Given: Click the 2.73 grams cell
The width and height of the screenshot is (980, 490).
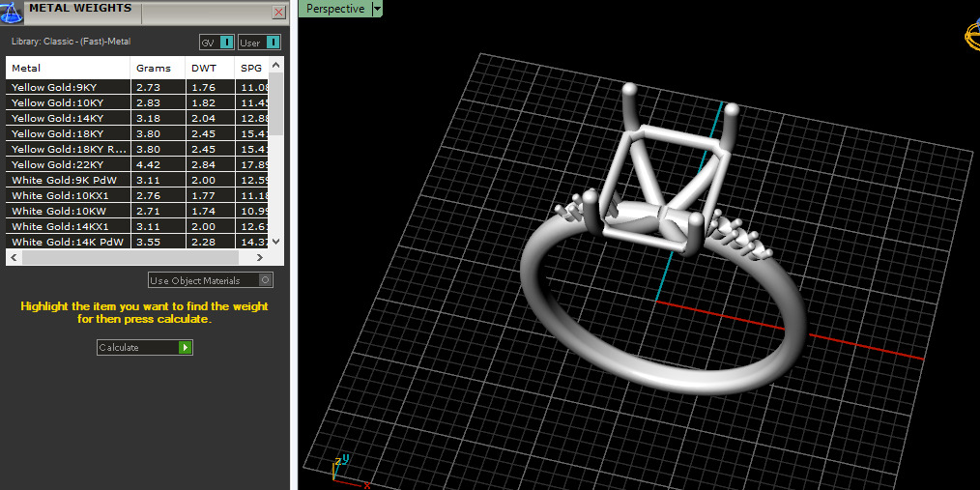Looking at the screenshot, I should [159, 88].
